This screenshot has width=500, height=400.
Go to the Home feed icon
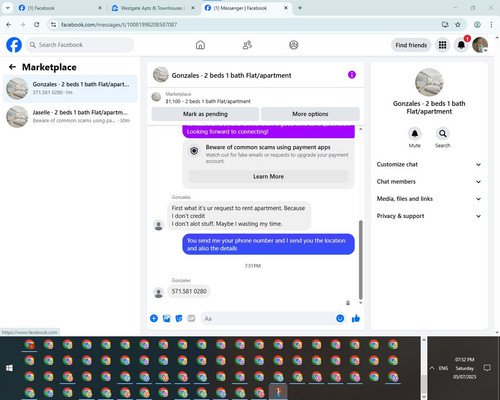click(200, 45)
